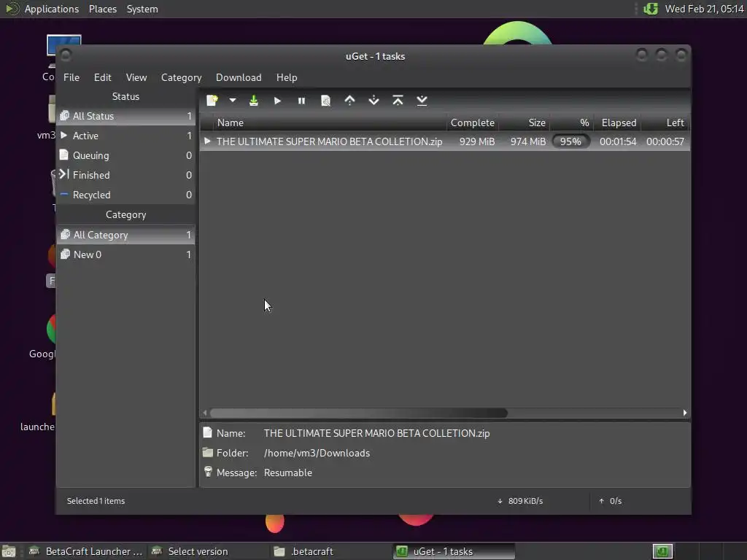Click the 95% progress bar
This screenshot has height=560, width=747.
pos(570,141)
